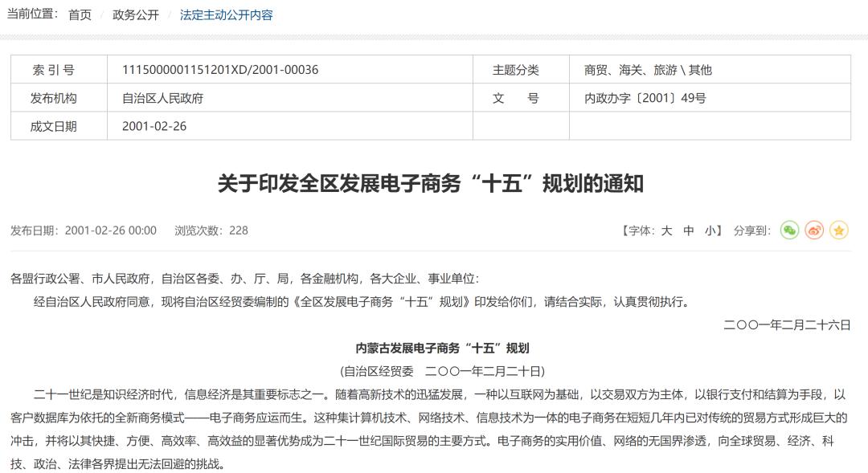
Task: Click the 发布日期 2001-02-26 00:00 text
Action: [84, 230]
